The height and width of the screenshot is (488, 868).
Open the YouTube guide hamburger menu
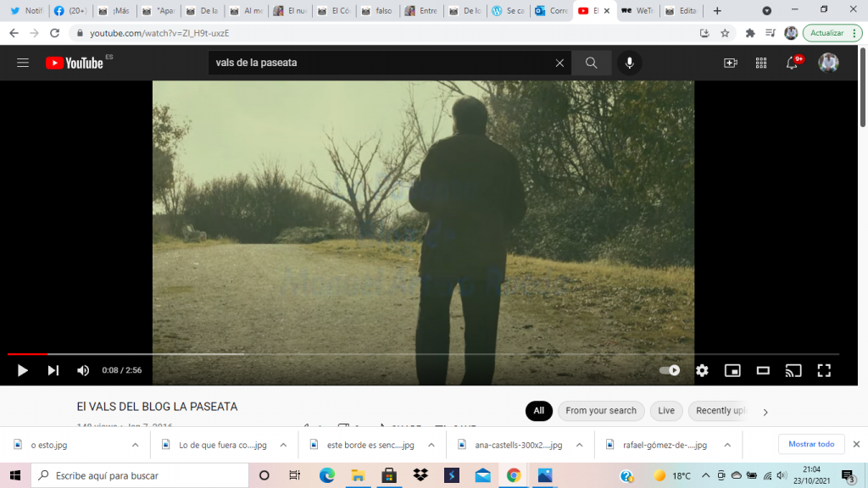(x=23, y=63)
